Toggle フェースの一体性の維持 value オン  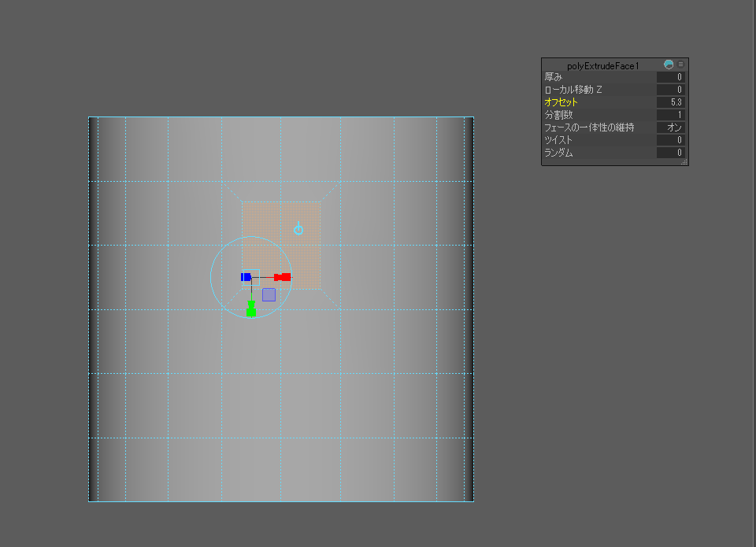[x=671, y=128]
